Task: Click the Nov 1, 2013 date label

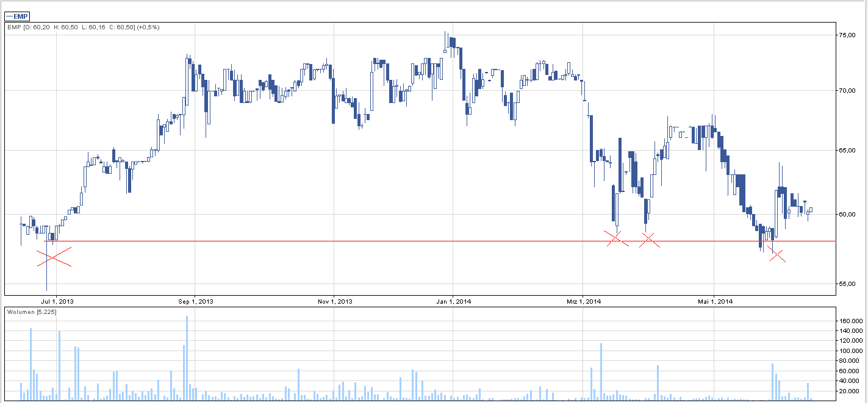Action: 334,301
